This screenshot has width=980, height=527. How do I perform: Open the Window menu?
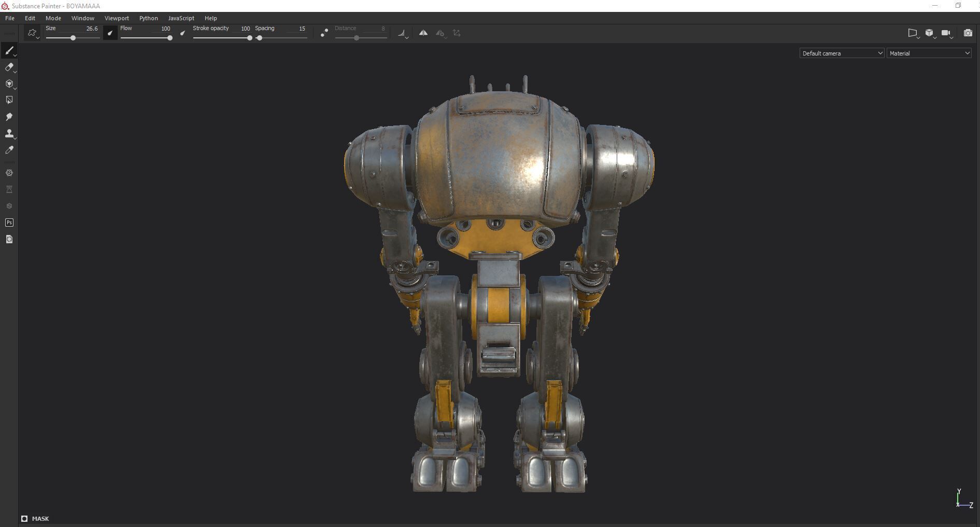tap(83, 18)
